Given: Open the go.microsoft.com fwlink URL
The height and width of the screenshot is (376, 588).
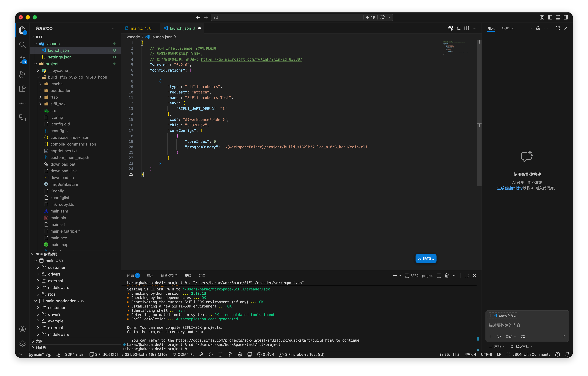Looking at the screenshot, I should tap(251, 59).
